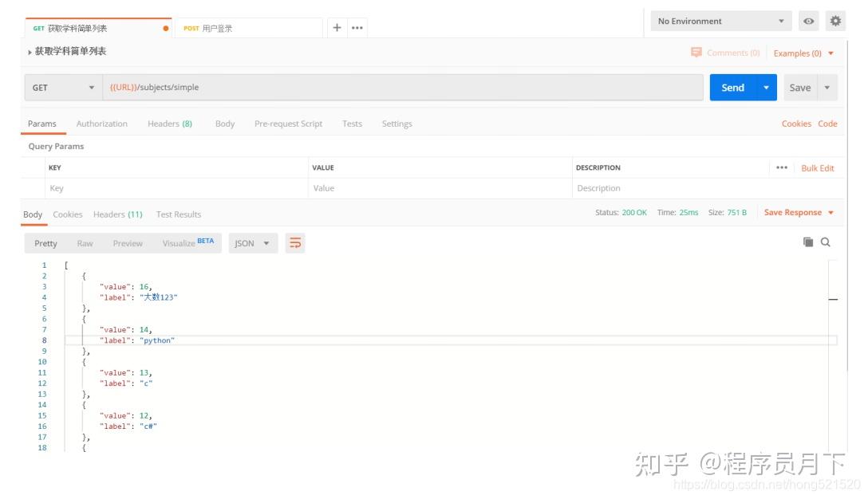868x499 pixels.
Task: Open a new request tab with plus icon
Action: [x=337, y=27]
